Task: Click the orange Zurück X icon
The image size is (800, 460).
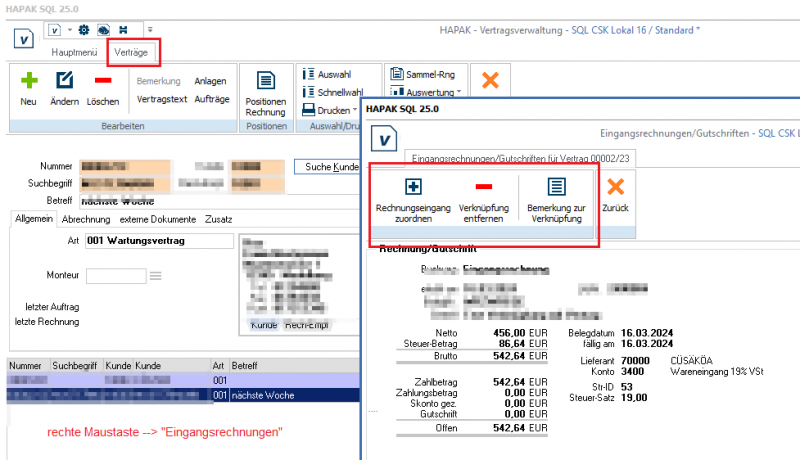Action: coord(616,187)
